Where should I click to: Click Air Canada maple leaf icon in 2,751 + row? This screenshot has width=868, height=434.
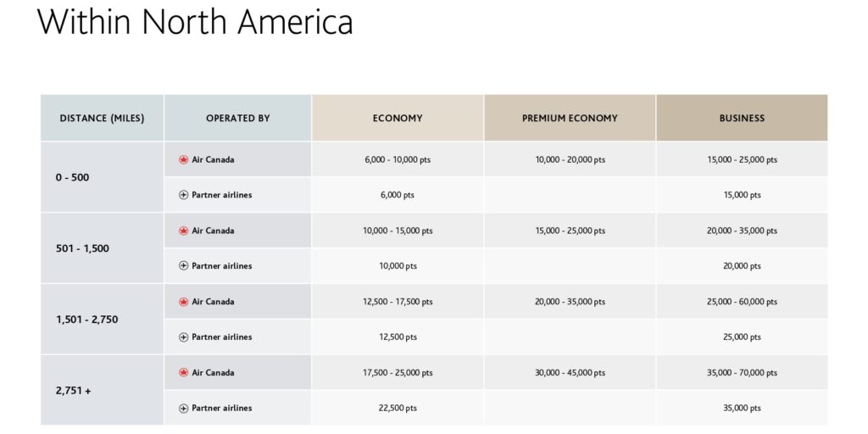coord(183,373)
